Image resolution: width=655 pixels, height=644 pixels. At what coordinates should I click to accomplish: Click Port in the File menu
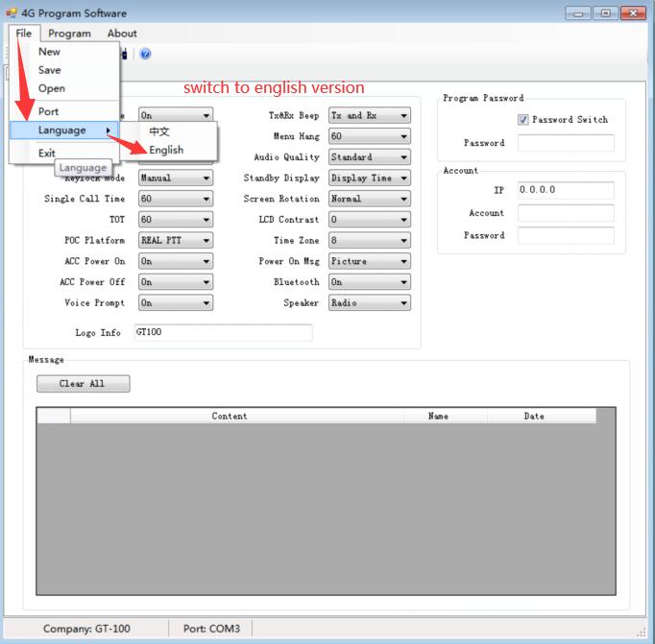[x=48, y=111]
